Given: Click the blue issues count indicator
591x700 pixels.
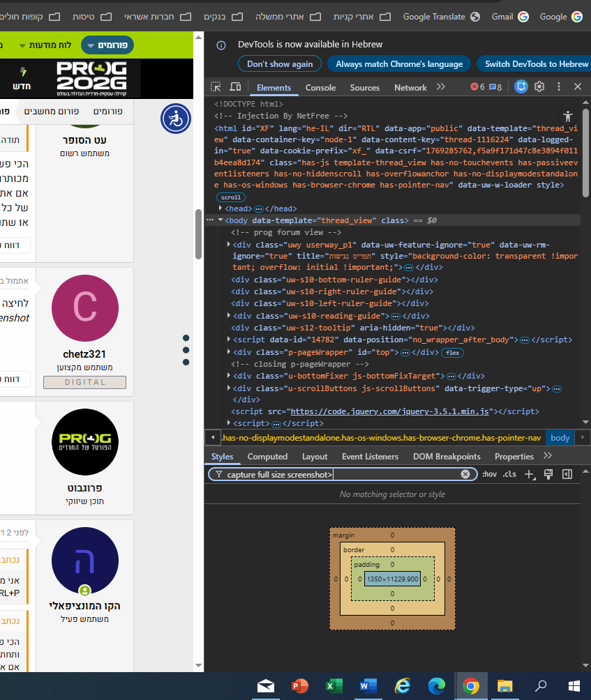Looking at the screenshot, I should click(495, 87).
